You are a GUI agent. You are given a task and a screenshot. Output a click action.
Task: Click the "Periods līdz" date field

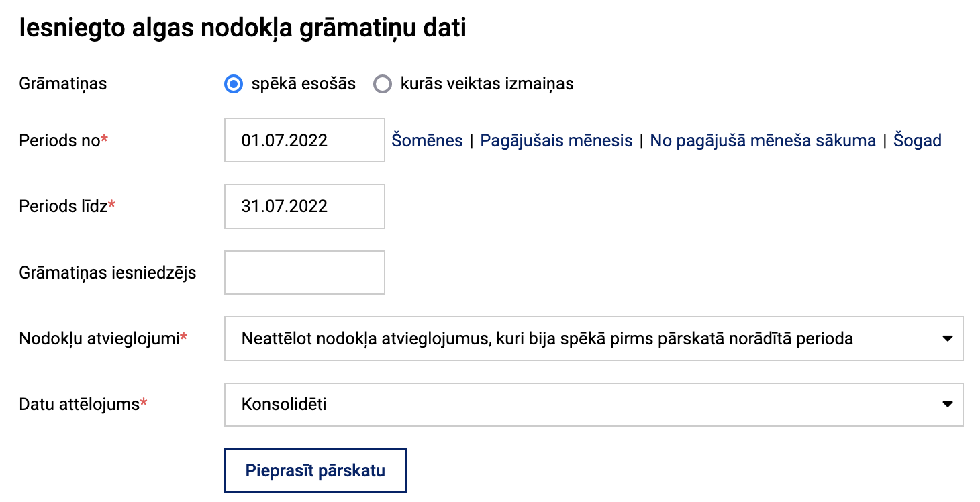pyautogui.click(x=304, y=206)
